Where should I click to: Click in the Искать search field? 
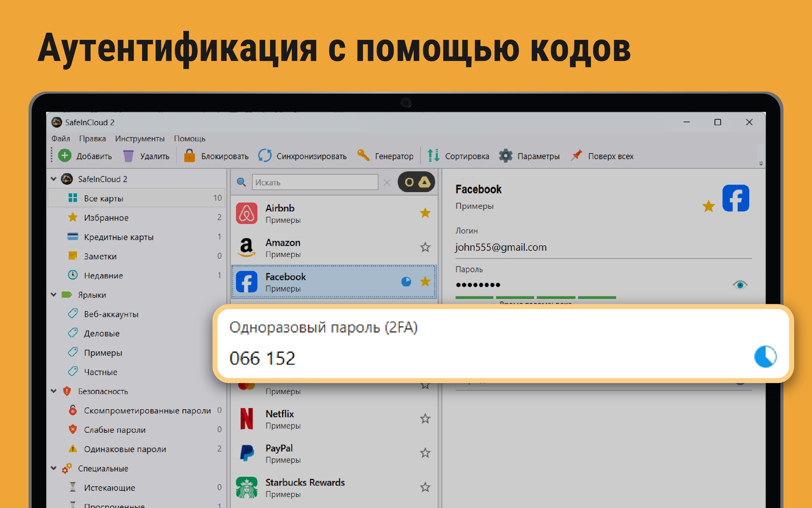315,182
